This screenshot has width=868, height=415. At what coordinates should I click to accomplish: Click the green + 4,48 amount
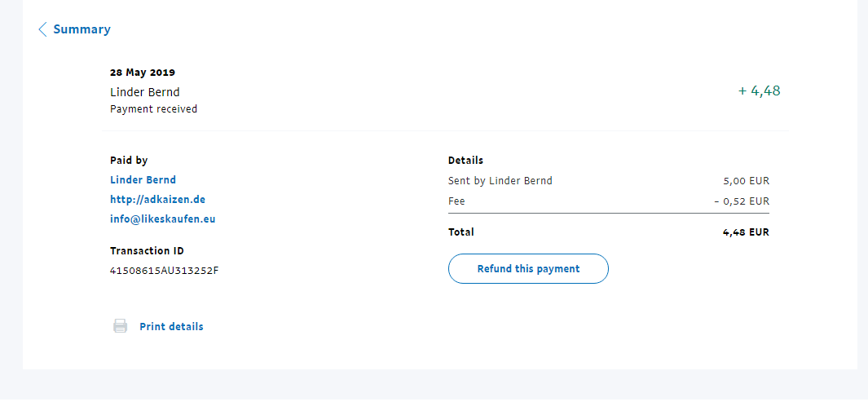tap(759, 91)
